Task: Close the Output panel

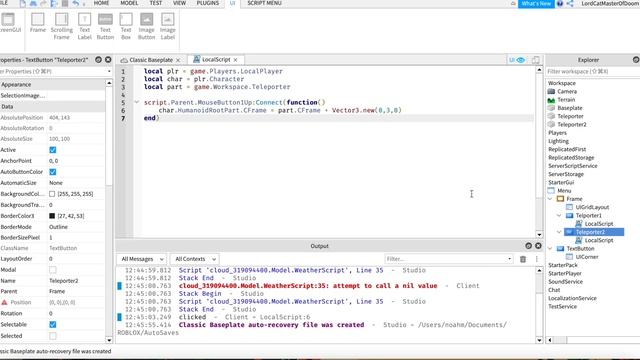Action: 538,246
